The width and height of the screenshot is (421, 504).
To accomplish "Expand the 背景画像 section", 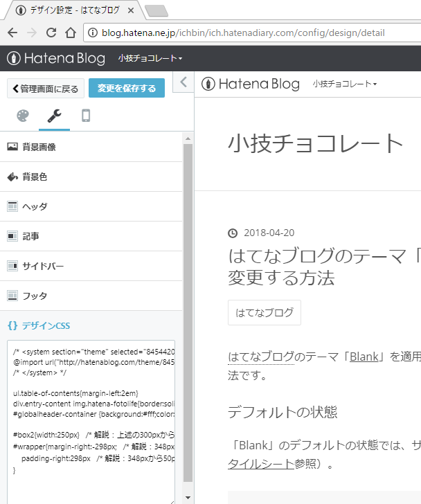I will 91,147.
